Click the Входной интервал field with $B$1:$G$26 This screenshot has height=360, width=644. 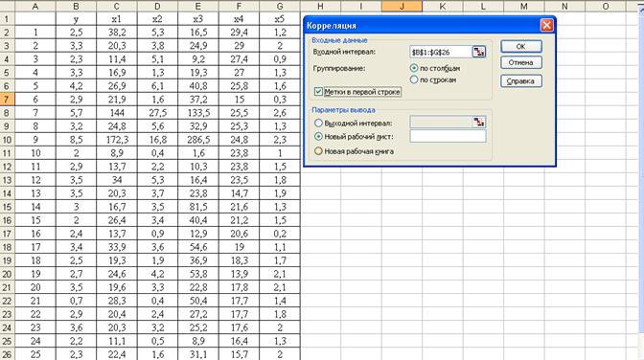coord(441,52)
